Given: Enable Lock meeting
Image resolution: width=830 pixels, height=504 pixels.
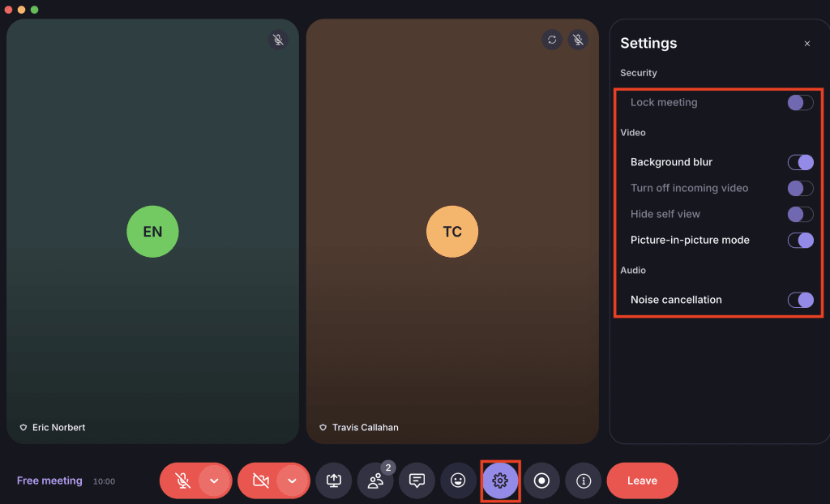Looking at the screenshot, I should pyautogui.click(x=800, y=102).
